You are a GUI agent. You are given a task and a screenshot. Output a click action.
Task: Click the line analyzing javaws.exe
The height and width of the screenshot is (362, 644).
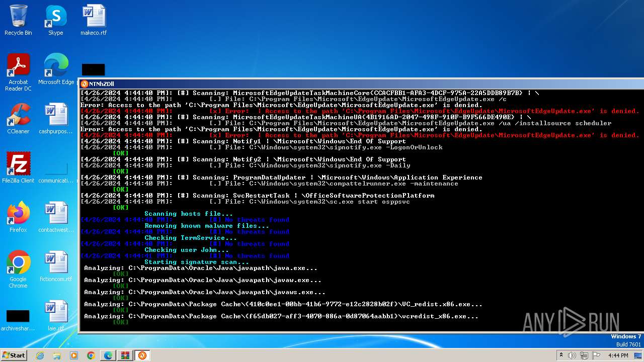pyautogui.click(x=205, y=292)
